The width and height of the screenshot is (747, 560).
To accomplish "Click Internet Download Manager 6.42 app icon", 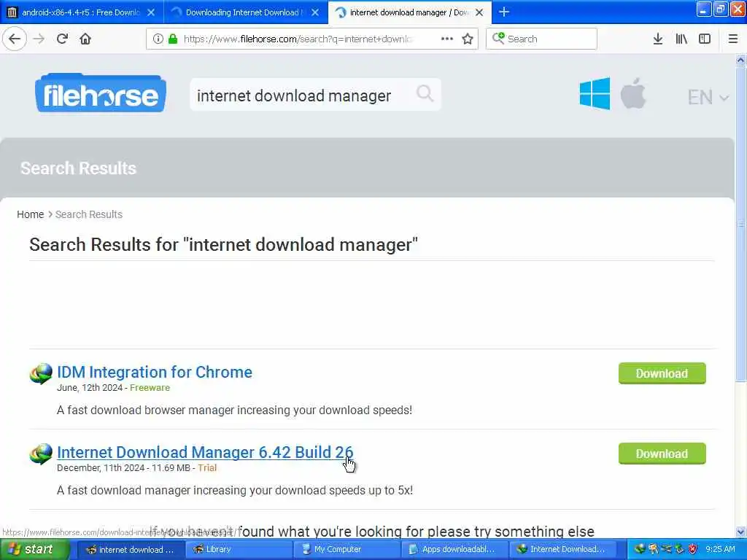I will (41, 454).
